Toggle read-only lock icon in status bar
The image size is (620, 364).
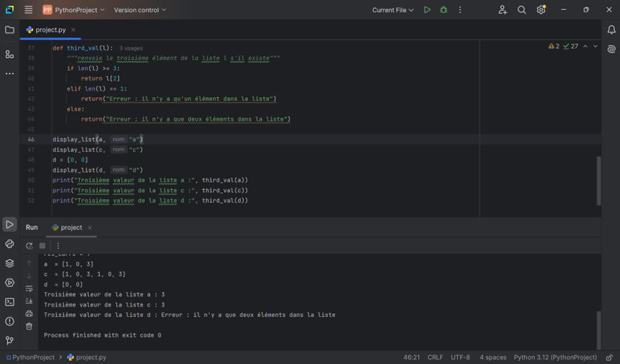pyautogui.click(x=610, y=357)
